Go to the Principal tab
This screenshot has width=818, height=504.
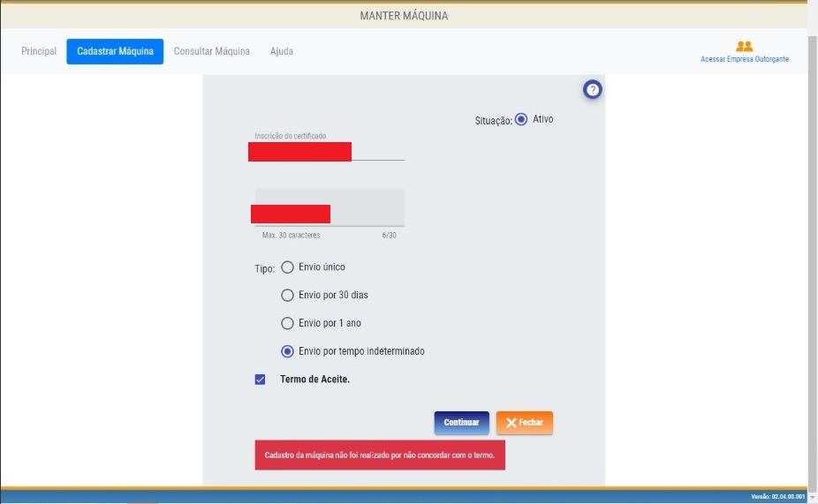(39, 51)
